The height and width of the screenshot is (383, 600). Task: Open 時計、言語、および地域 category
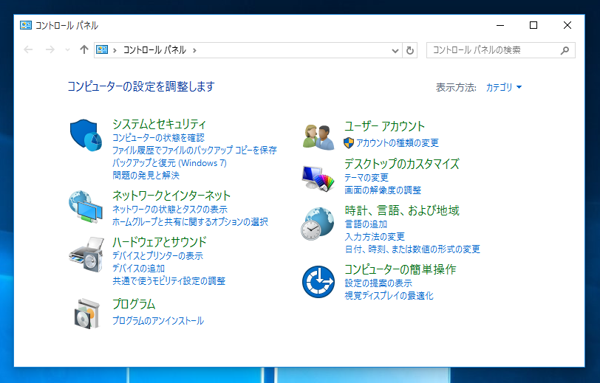[402, 210]
